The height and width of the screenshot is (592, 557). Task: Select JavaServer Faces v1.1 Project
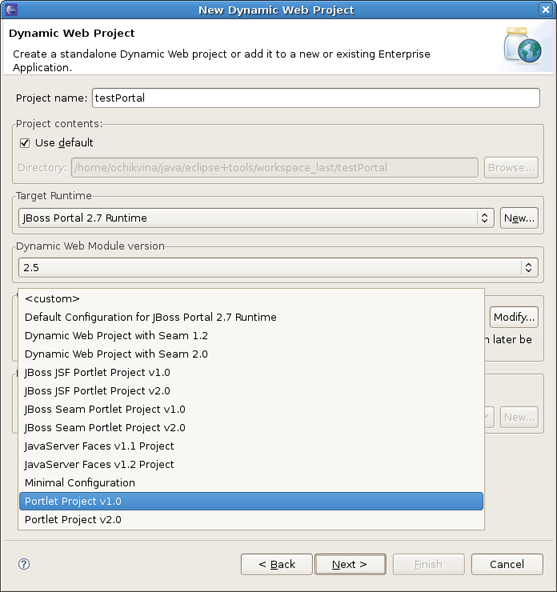[251, 446]
